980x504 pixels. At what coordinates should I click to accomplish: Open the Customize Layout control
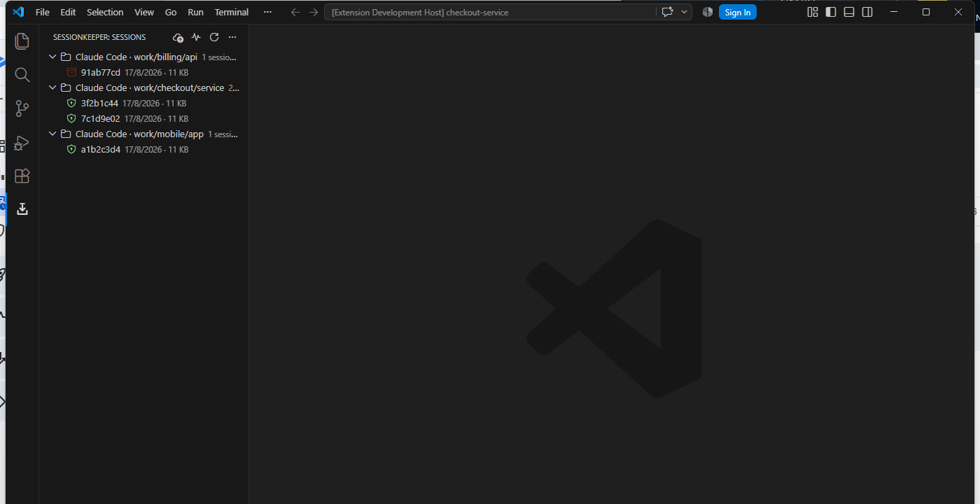point(813,12)
